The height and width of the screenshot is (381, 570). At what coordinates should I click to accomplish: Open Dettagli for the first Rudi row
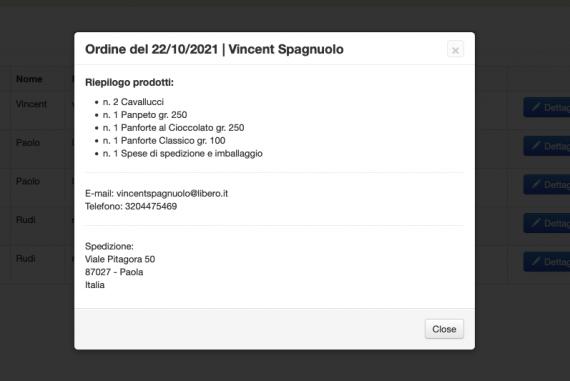(547, 223)
